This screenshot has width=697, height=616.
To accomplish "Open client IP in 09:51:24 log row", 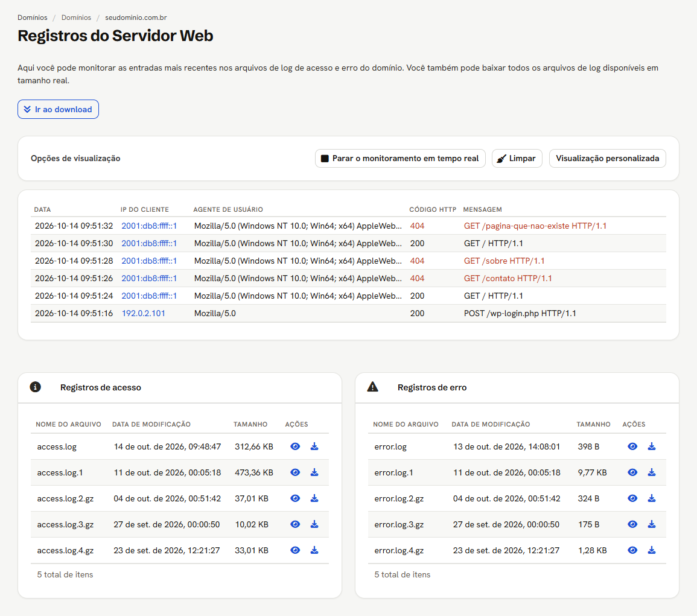I will coord(149,296).
